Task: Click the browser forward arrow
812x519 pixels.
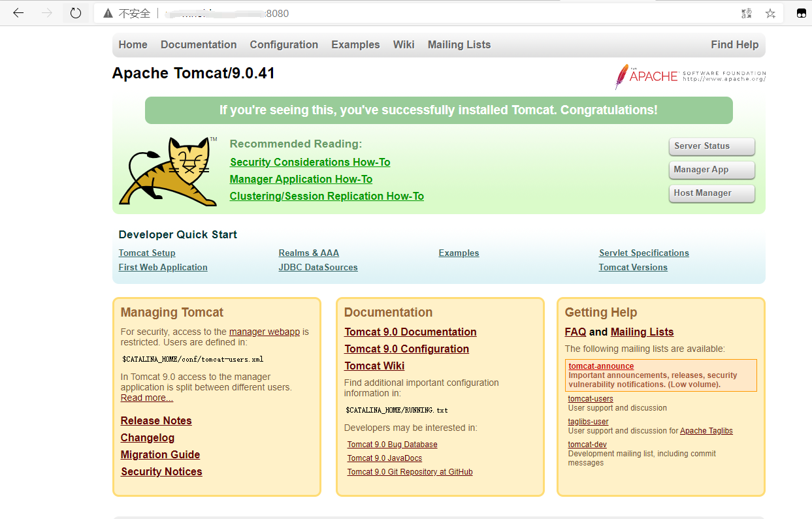Action: (x=47, y=13)
